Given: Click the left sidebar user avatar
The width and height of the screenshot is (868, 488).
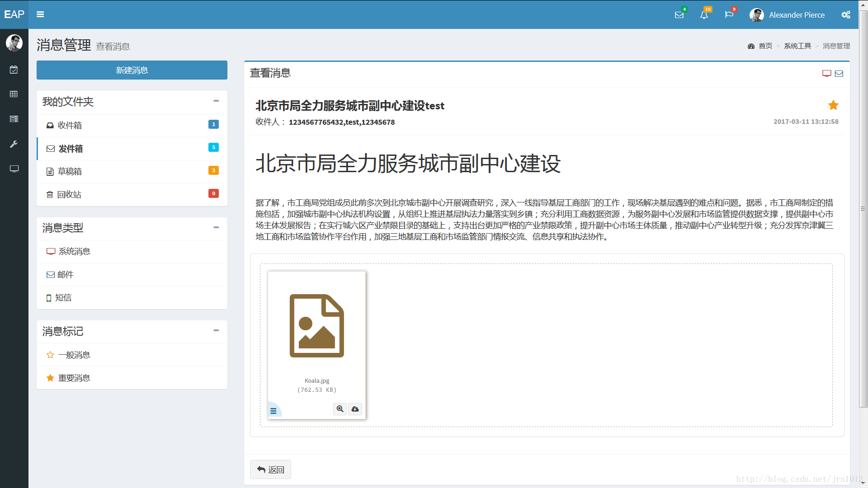Looking at the screenshot, I should pyautogui.click(x=14, y=43).
